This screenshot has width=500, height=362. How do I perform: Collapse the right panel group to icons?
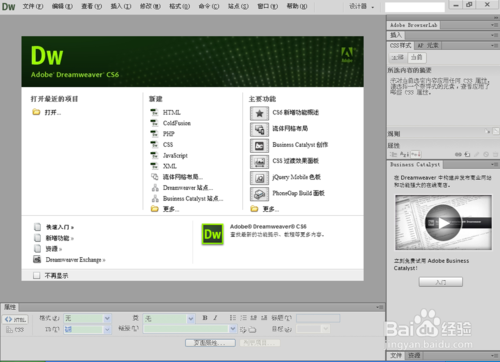[496, 18]
